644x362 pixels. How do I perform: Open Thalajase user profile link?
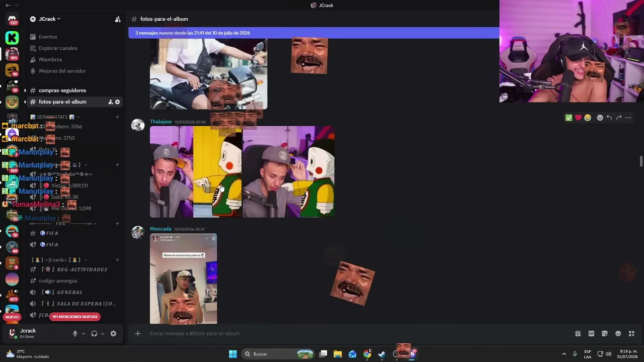161,122
